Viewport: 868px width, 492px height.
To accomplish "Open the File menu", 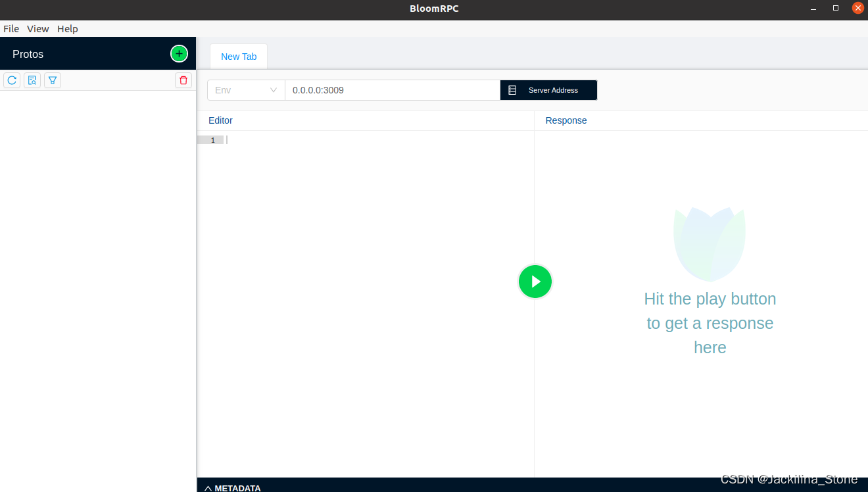I will point(11,29).
